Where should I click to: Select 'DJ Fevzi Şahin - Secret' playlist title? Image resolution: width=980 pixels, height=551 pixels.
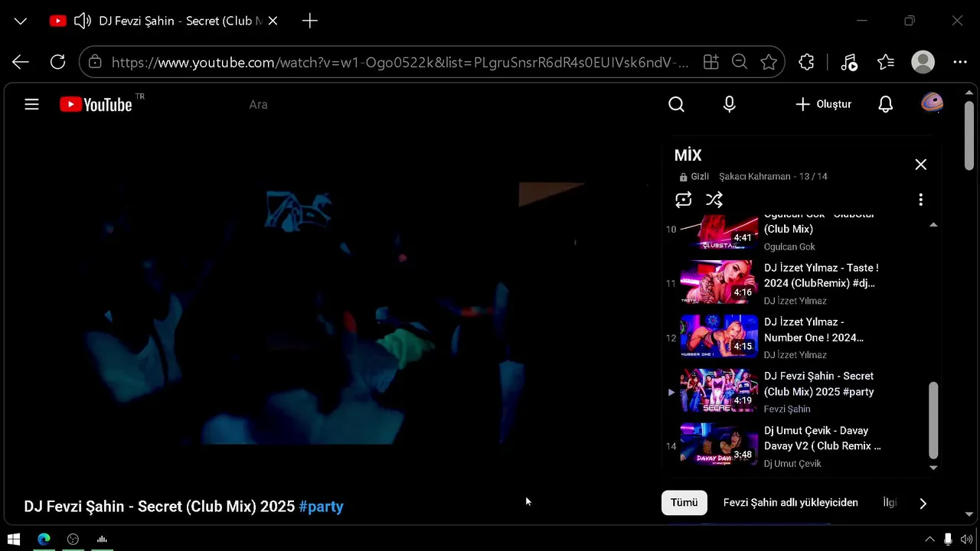819,384
